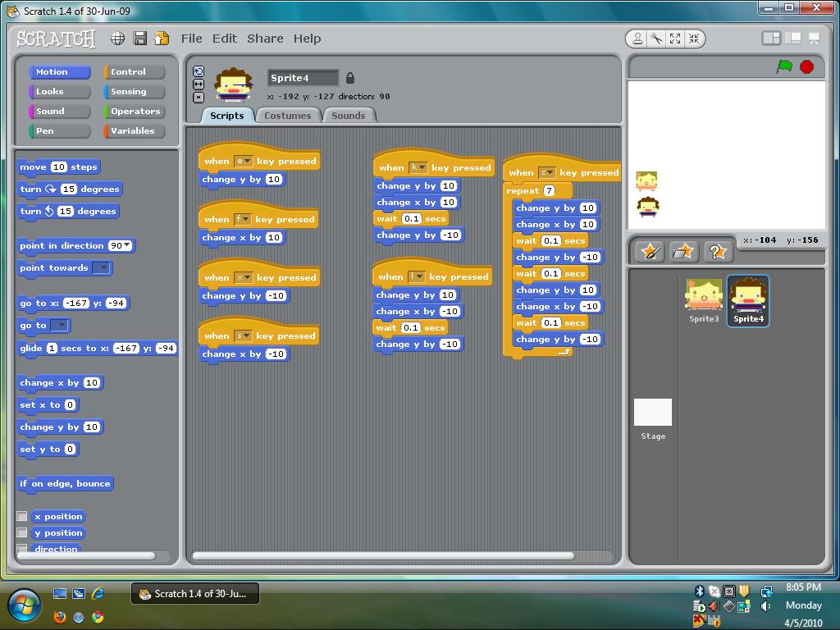Switch to the Costumes tab
Viewport: 840px width, 630px height.
(x=288, y=116)
